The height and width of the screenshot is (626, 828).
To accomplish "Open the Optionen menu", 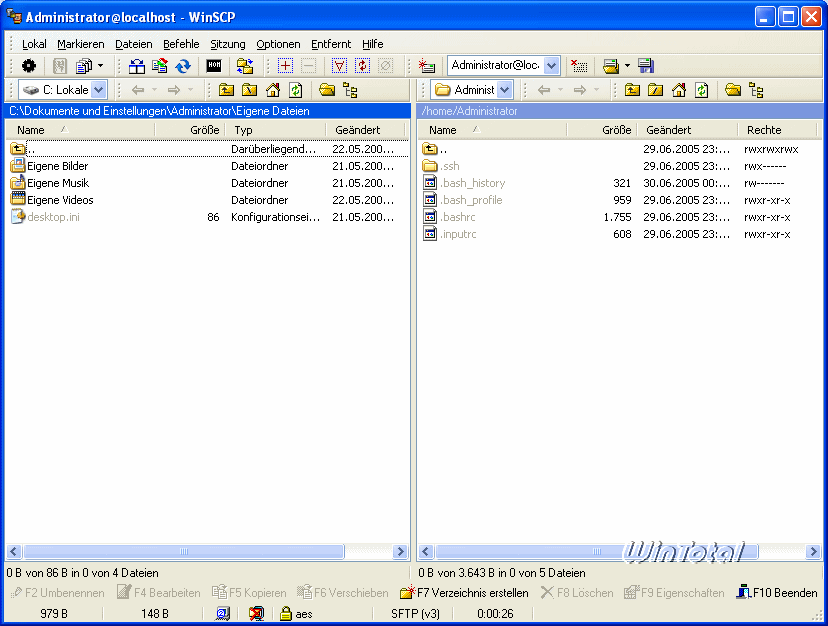I will (278, 44).
